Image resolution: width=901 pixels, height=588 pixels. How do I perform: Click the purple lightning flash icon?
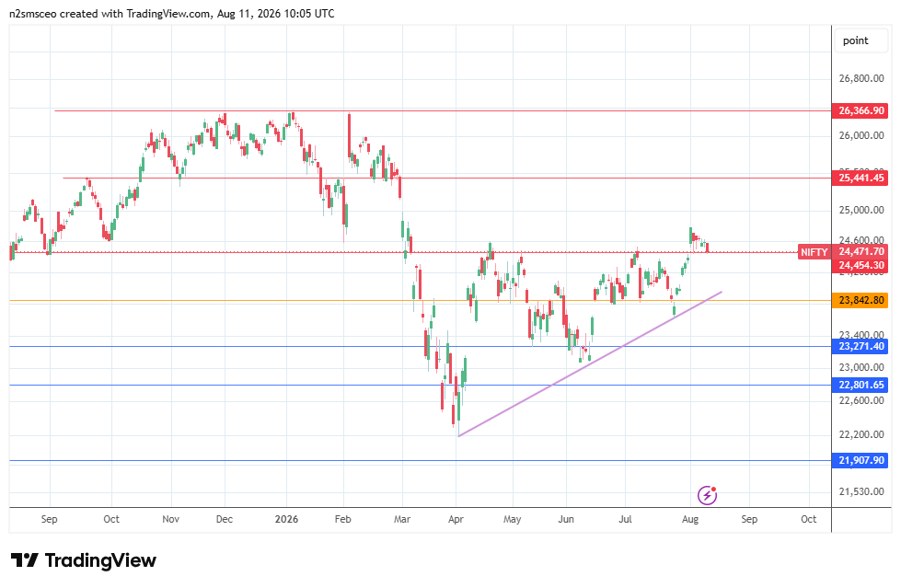coord(707,495)
